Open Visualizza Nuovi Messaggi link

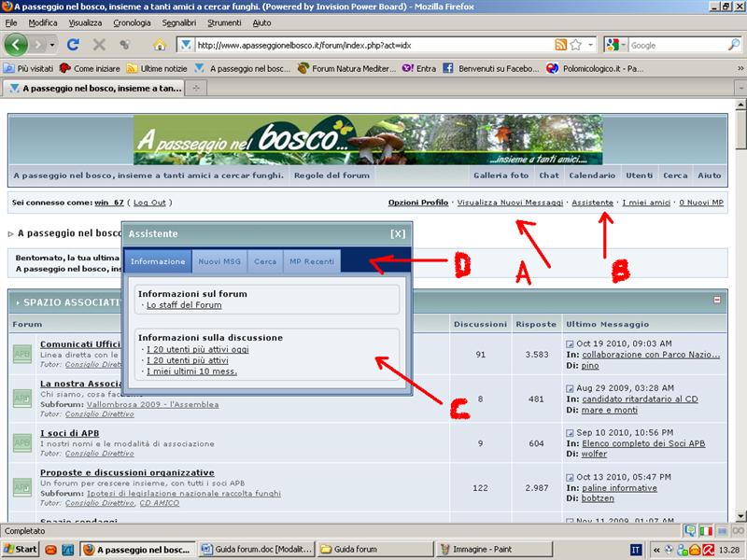tap(510, 203)
